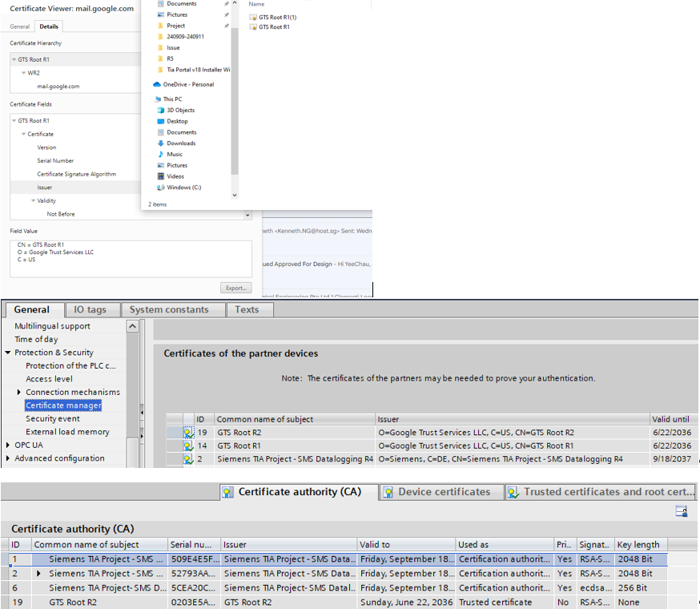The image size is (700, 609).
Task: Collapse GTS Root R1 in Certificate Hierarchy
Action: pos(14,59)
